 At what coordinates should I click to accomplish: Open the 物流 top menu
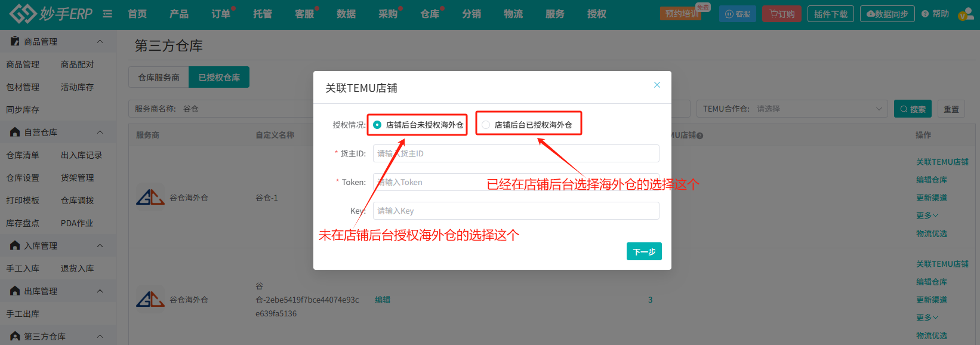513,14
